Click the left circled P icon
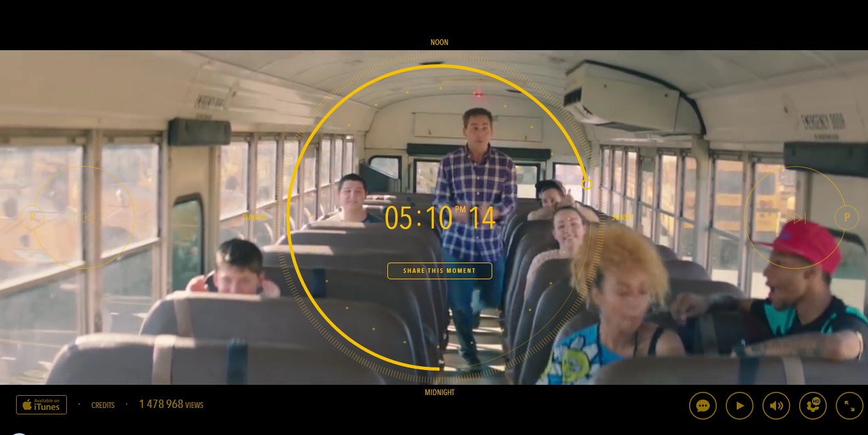 click(x=32, y=217)
